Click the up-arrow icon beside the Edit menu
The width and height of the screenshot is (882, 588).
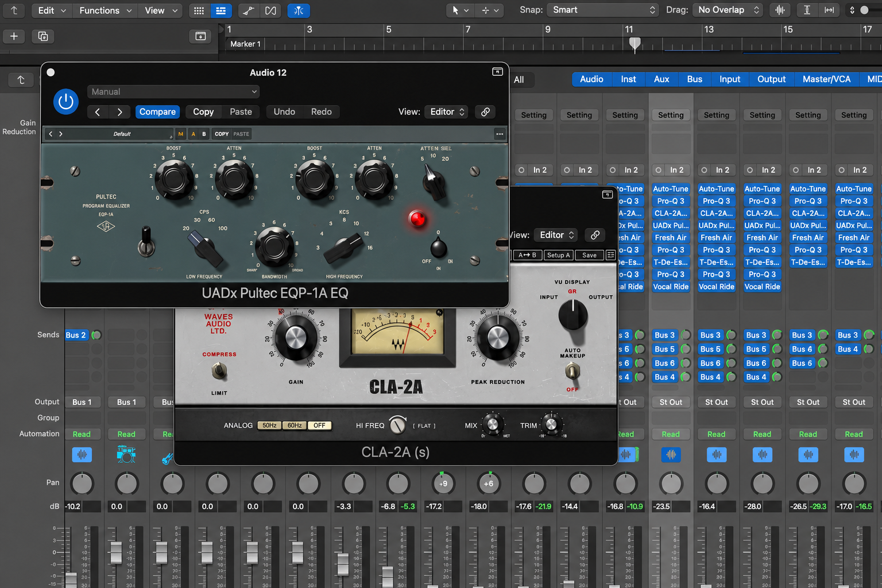coord(14,10)
